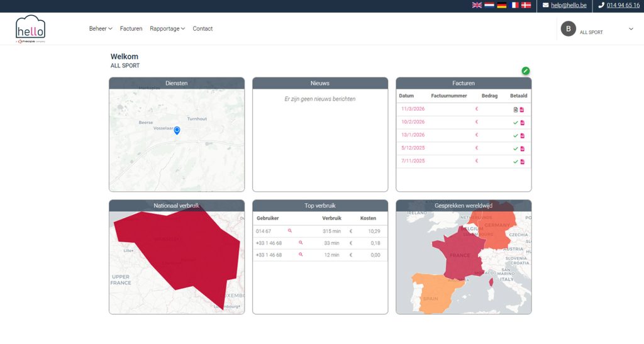Open the invoice dated 10/2/2026
Image resolution: width=644 pixels, height=344 pixels.
click(413, 122)
